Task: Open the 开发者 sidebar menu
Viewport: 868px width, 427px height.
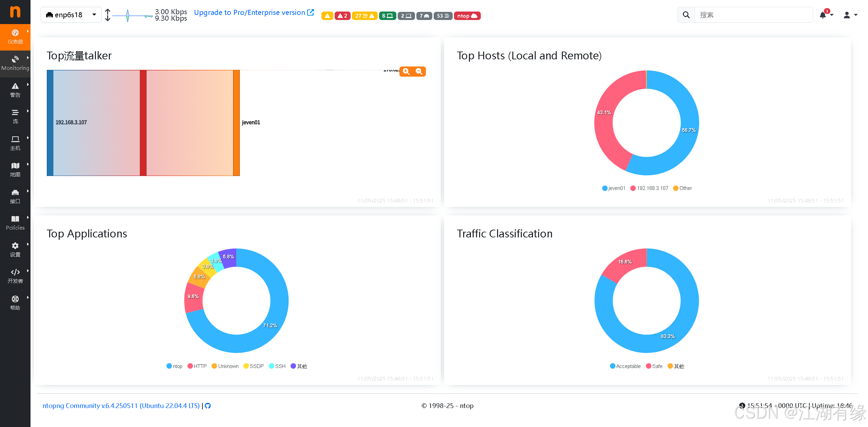Action: tap(15, 276)
